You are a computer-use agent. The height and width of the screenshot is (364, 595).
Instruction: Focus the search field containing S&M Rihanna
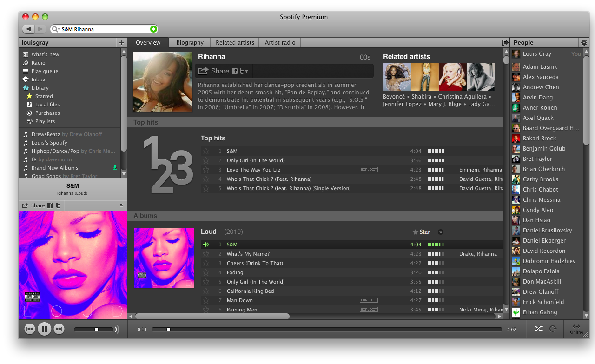[105, 29]
